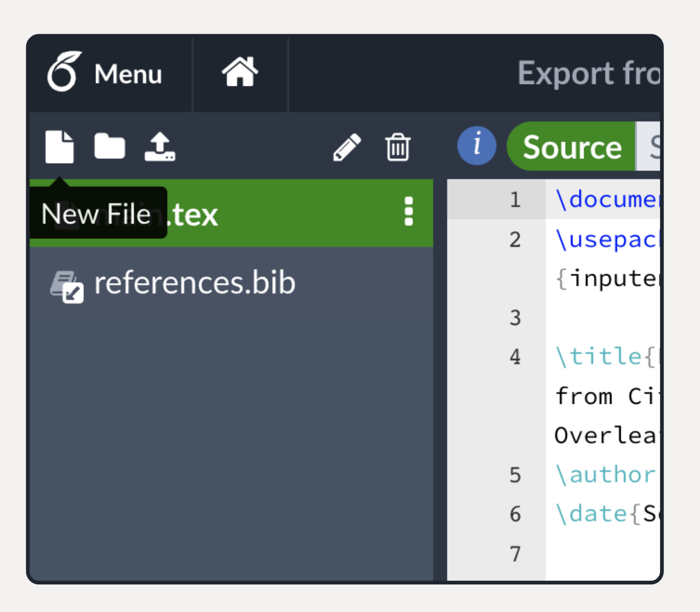Click the \usepackage command on line 2
The image size is (700, 612).
coord(606,239)
